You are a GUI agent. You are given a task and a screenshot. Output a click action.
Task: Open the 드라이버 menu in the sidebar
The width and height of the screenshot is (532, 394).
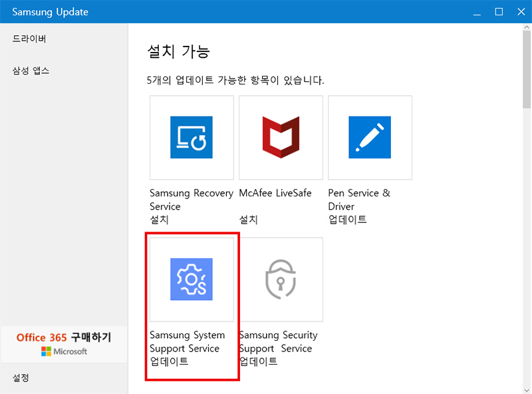pyautogui.click(x=29, y=39)
